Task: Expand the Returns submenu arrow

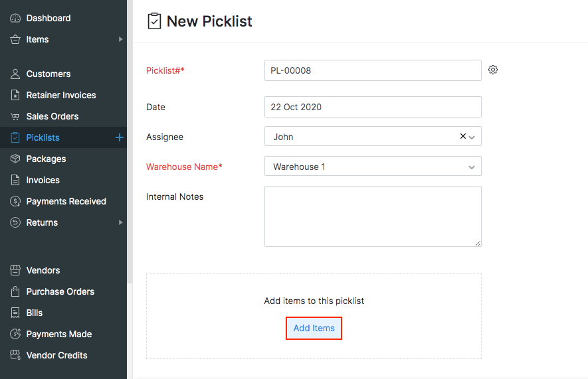Action: (x=121, y=222)
